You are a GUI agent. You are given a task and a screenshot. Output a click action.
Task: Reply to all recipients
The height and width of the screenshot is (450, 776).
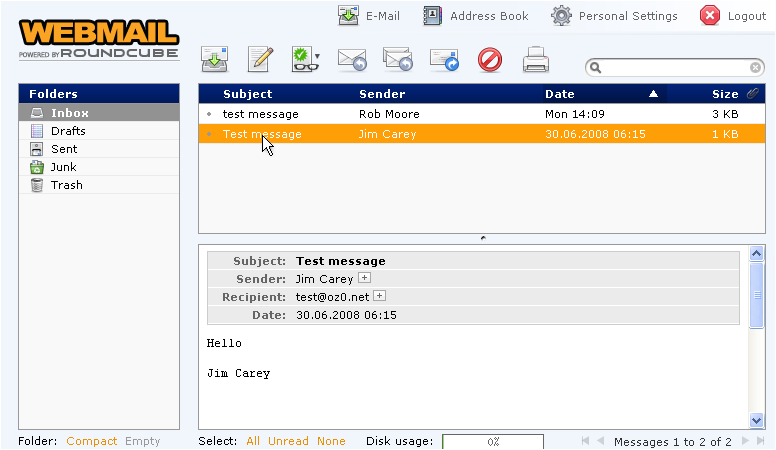(x=398, y=61)
